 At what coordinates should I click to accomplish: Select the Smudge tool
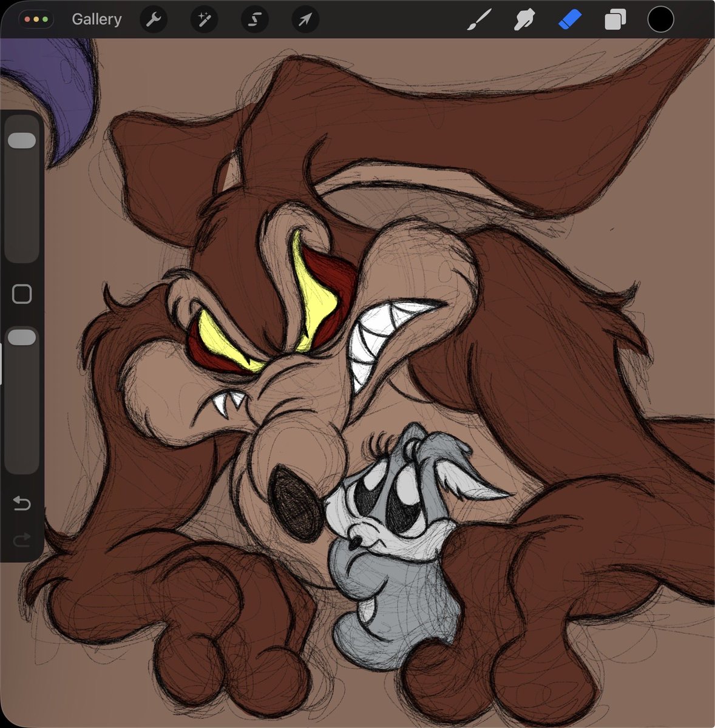click(x=524, y=19)
